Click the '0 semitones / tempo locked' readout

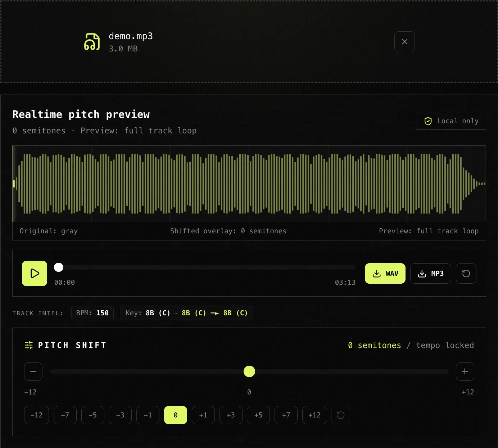(411, 345)
